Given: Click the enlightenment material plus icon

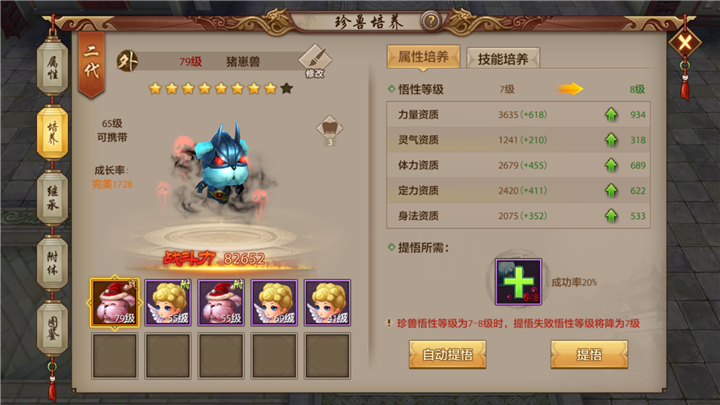Looking at the screenshot, I should (x=518, y=282).
